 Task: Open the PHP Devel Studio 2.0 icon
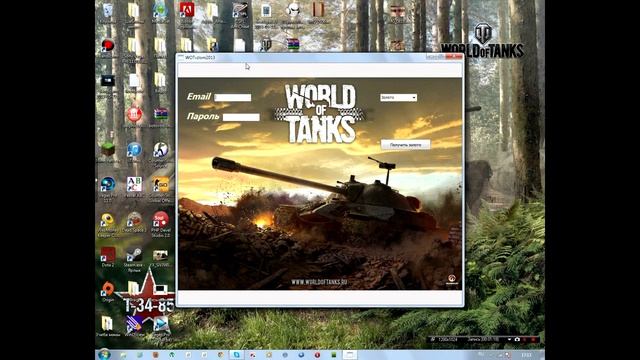pos(160,220)
